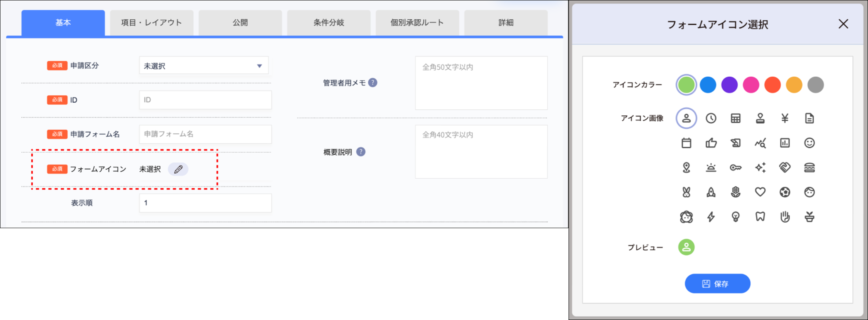The width and height of the screenshot is (868, 320).
Task: Select the soccer ball icon image
Action: click(785, 192)
